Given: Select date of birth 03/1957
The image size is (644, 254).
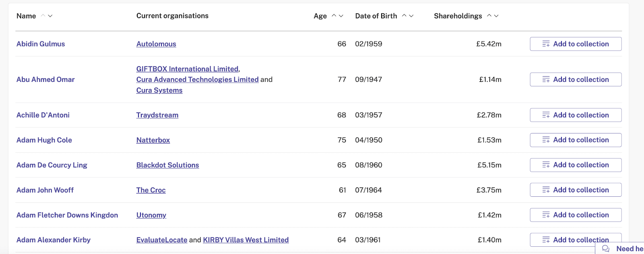Looking at the screenshot, I should [369, 115].
